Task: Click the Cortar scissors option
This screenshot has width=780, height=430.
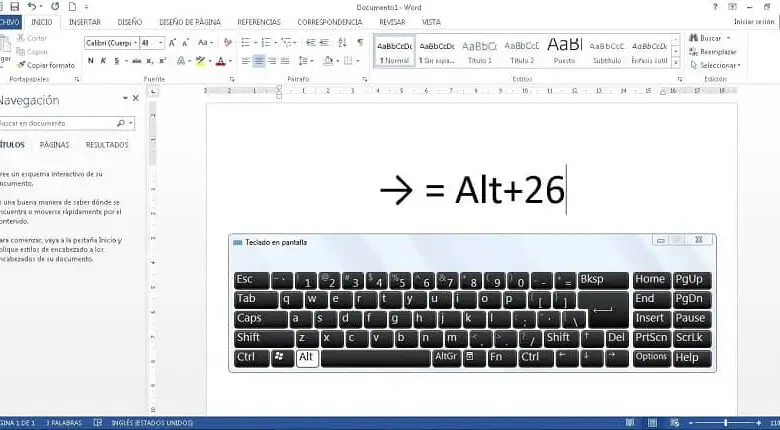Action: [x=32, y=38]
